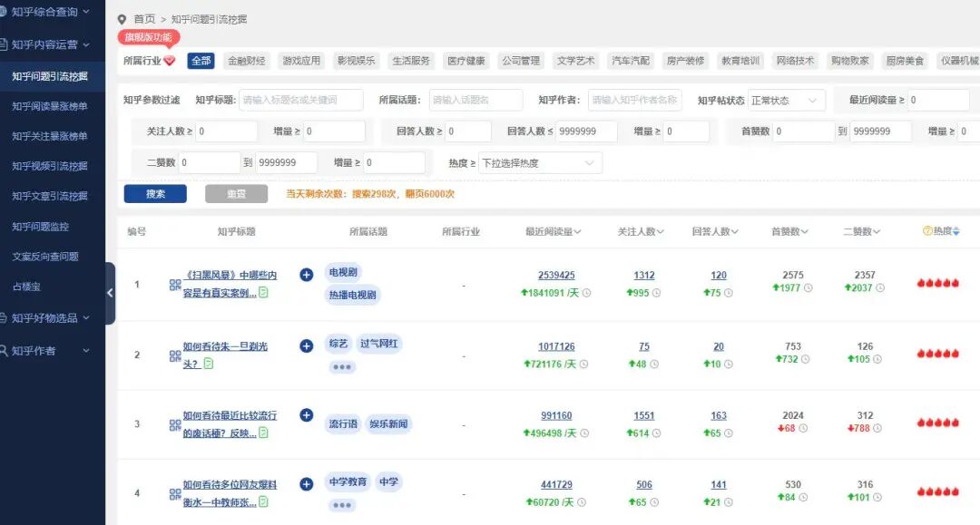Screen dimensions: 980x525
Task: Click 旗舰版功能 red badge
Action: click(149, 37)
